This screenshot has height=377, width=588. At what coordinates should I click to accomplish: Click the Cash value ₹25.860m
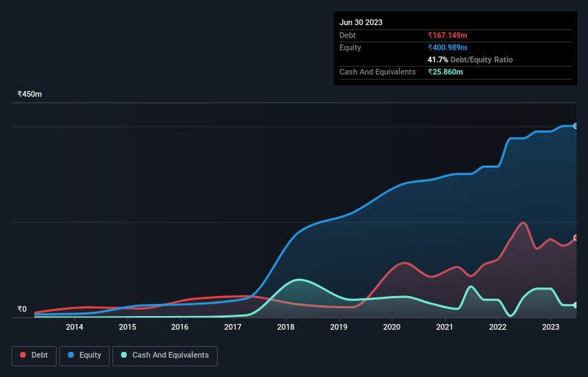point(445,72)
